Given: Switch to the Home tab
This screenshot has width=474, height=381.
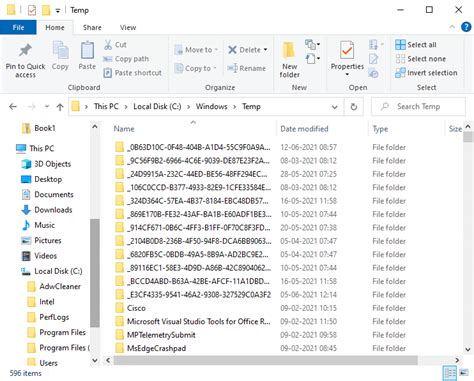Looking at the screenshot, I should coord(55,28).
